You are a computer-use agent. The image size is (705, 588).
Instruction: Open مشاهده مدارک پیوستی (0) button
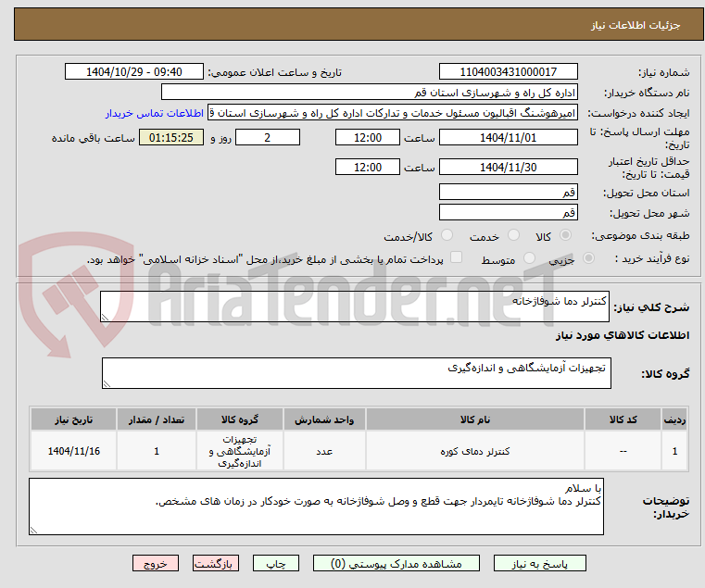pyautogui.click(x=397, y=563)
